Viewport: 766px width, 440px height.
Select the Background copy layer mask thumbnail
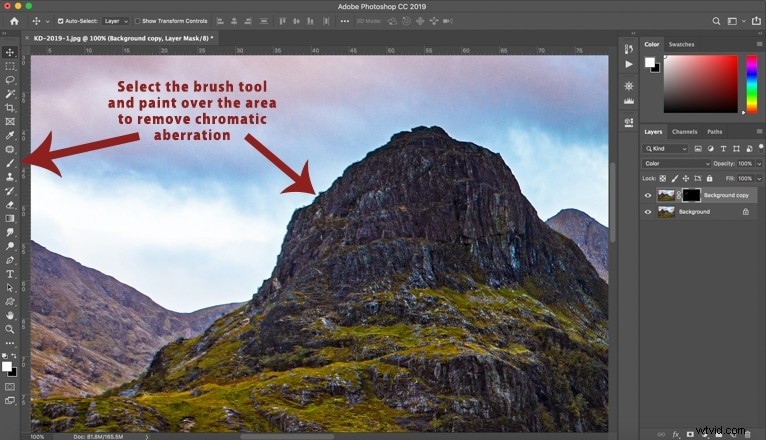point(691,195)
